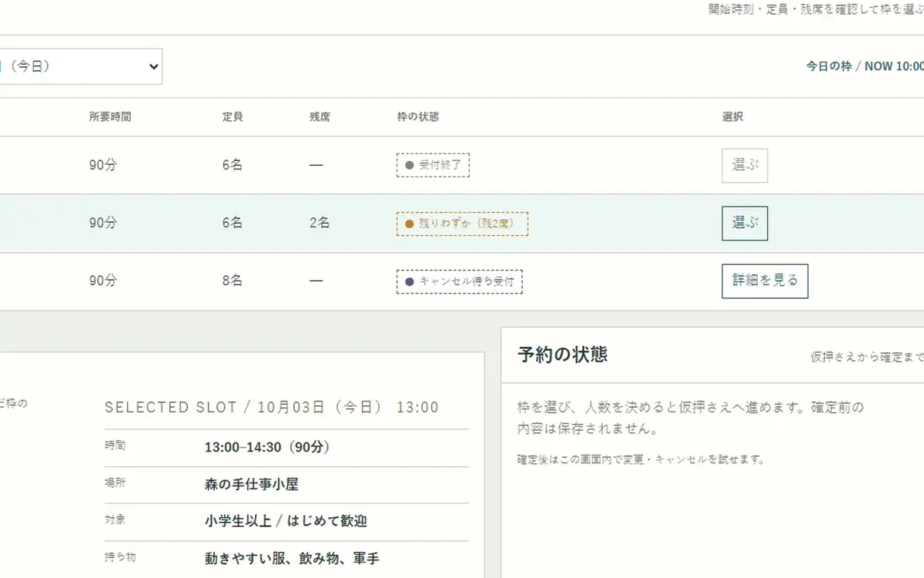The height and width of the screenshot is (578, 924).
Task: Click 動きやすい服、飲み物、軍手 text
Action: tap(292, 559)
